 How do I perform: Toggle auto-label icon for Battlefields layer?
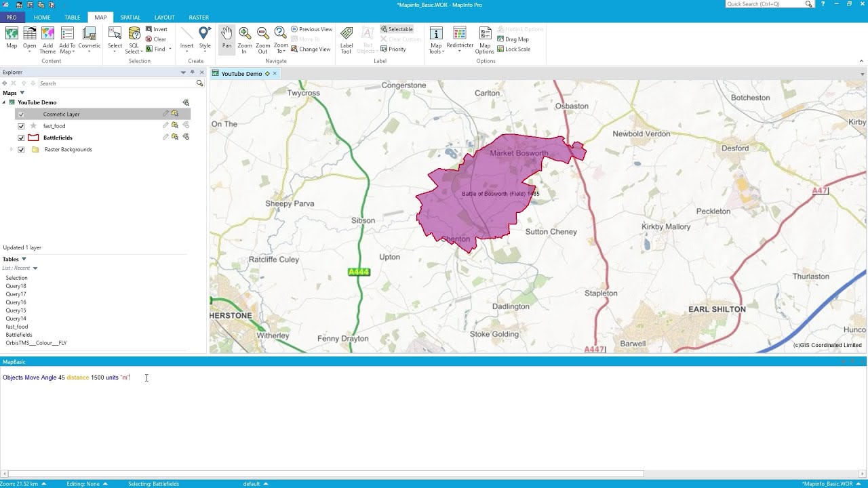pos(186,137)
